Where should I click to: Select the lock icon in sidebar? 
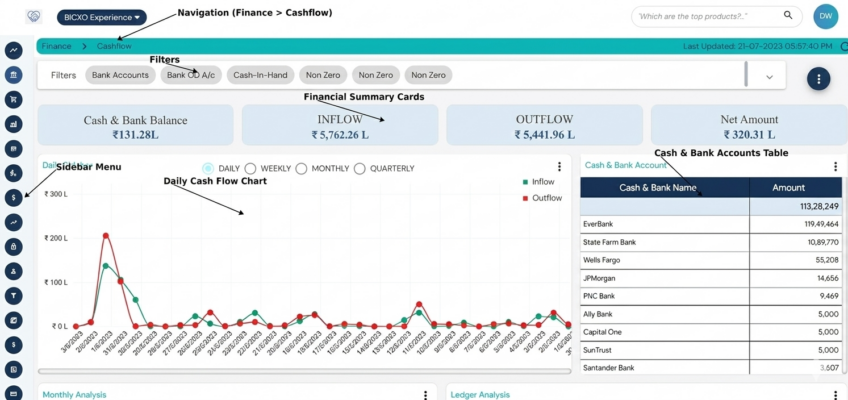pos(14,246)
